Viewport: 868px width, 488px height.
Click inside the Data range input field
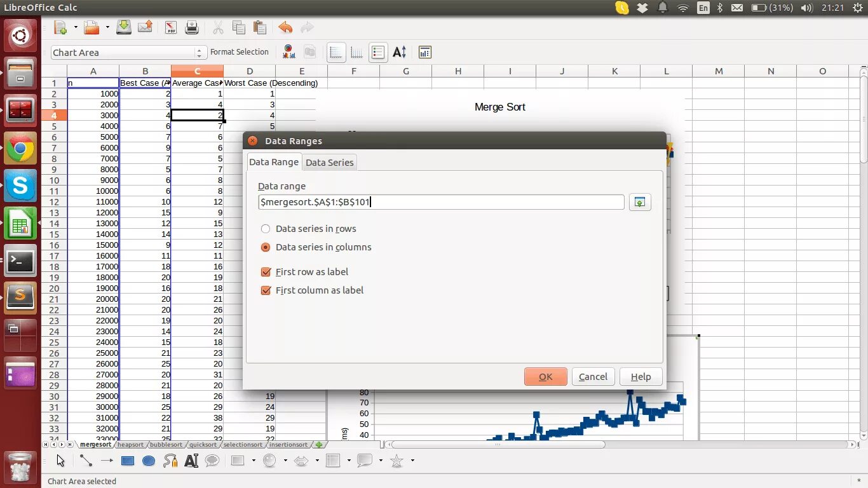pyautogui.click(x=442, y=202)
